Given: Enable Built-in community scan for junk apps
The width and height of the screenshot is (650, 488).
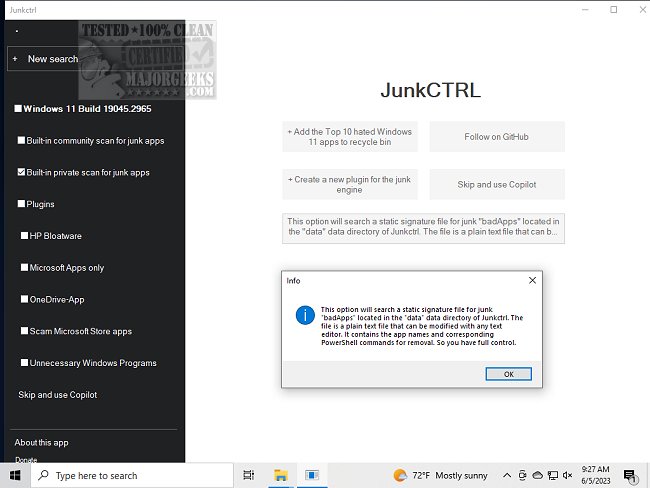Looking at the screenshot, I should [x=22, y=141].
